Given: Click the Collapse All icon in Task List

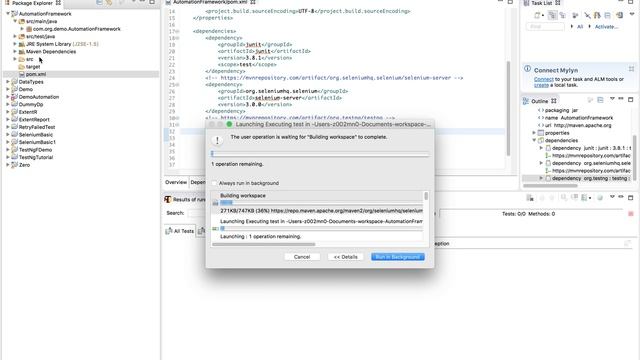Looking at the screenshot, I should [608, 16].
